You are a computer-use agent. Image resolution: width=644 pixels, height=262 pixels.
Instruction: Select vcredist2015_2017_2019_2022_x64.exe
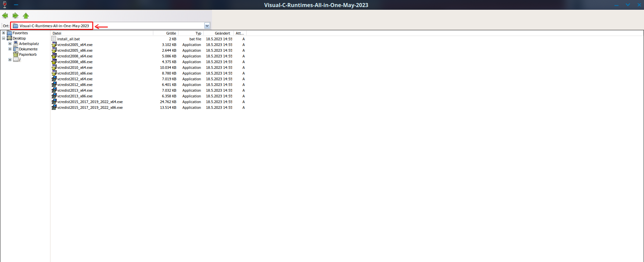pos(90,102)
